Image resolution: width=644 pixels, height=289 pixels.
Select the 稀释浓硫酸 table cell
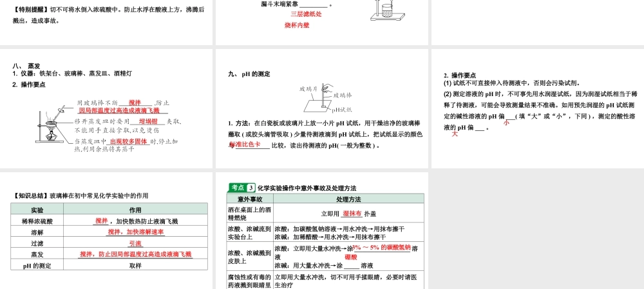[37, 221]
